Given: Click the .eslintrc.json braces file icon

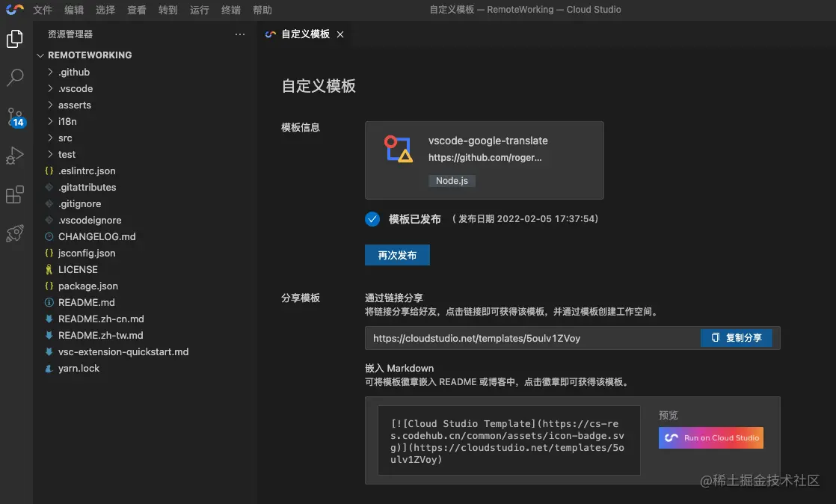Looking at the screenshot, I should pos(49,170).
